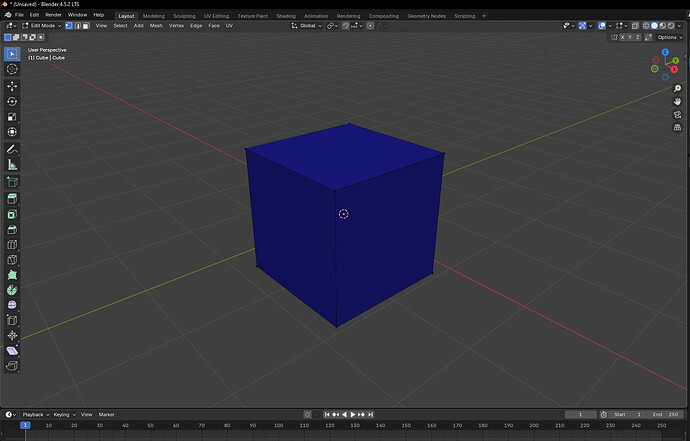Toggle the camera view icon
The height and width of the screenshot is (441, 690).
point(677,114)
